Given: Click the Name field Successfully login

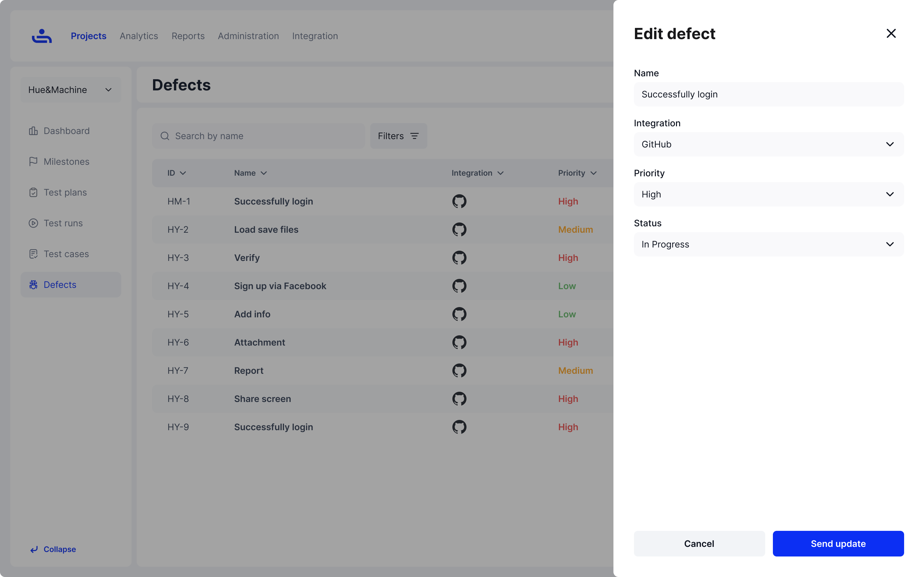Looking at the screenshot, I should (768, 94).
